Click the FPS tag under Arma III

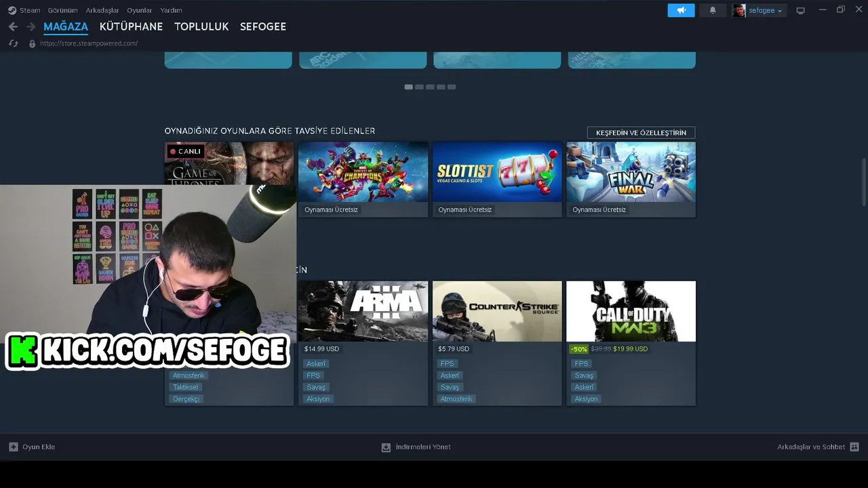313,375
